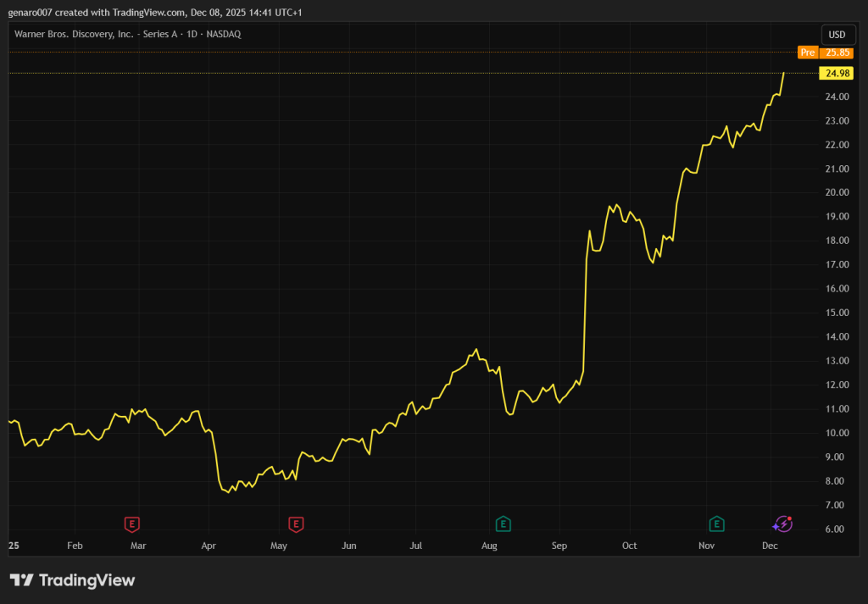The height and width of the screenshot is (604, 868).
Task: Click the Dec label on the time axis
Action: point(770,546)
